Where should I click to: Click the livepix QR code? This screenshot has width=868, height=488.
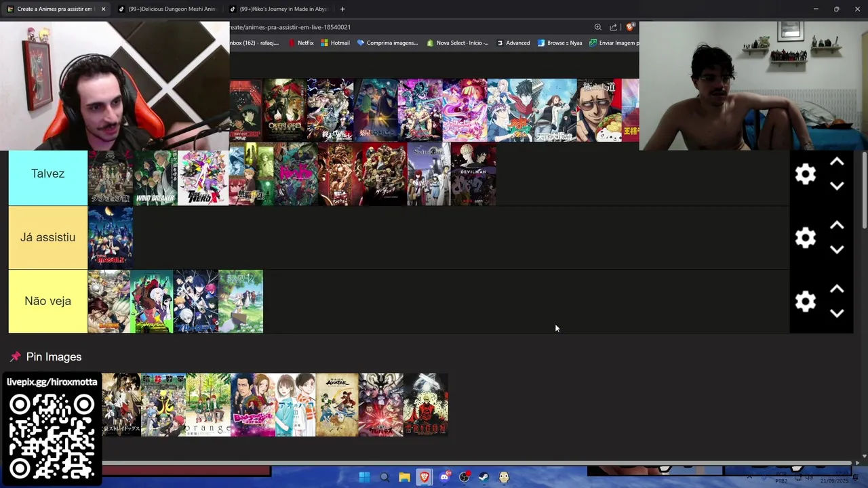click(52, 437)
